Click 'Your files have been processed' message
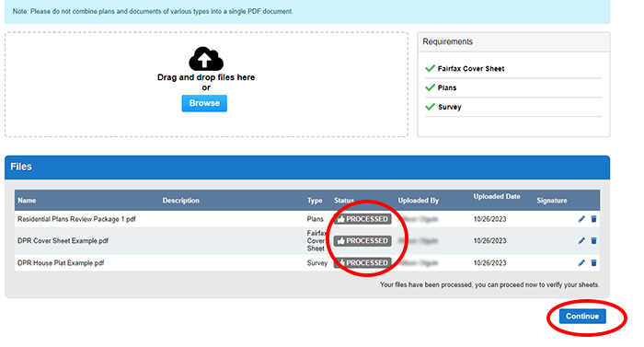 tap(489, 284)
